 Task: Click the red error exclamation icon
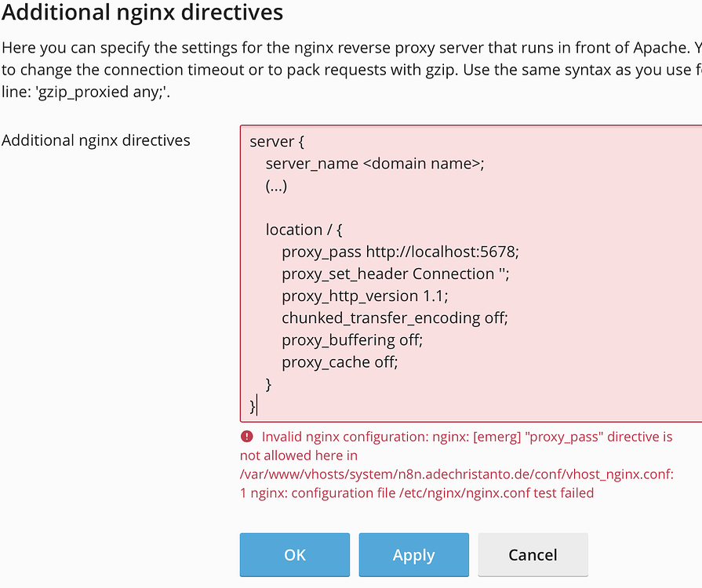[x=246, y=437]
